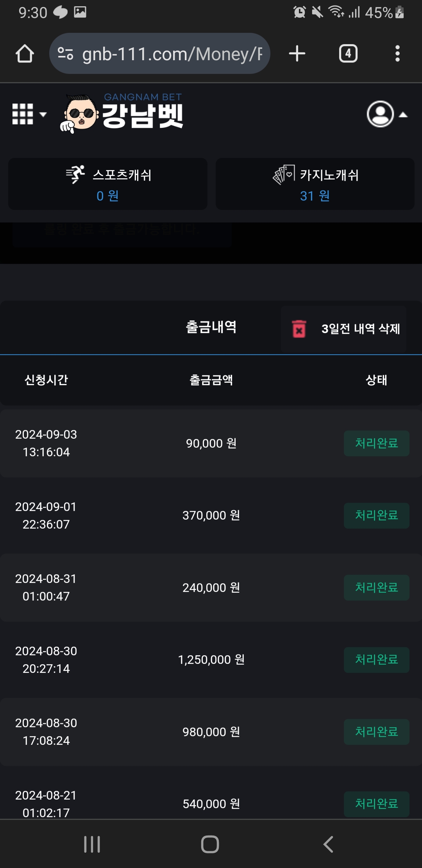
Task: Tap the 카지노캐쉬 balance card
Action: click(x=315, y=184)
